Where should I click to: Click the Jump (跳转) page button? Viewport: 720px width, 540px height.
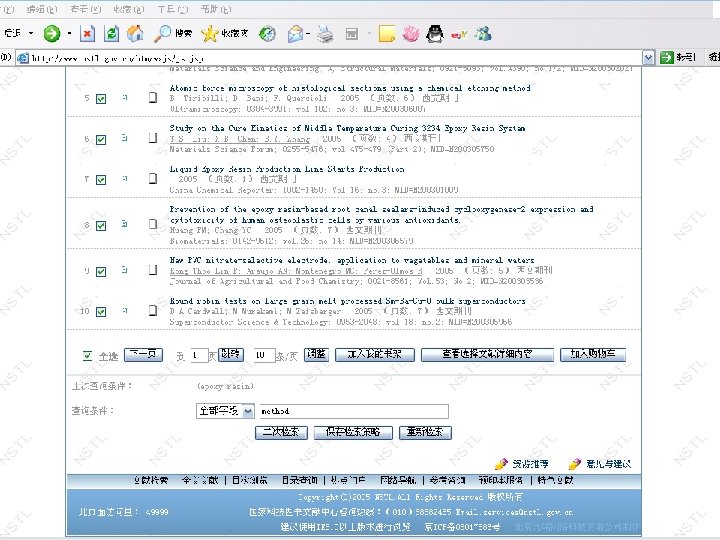pos(231,354)
